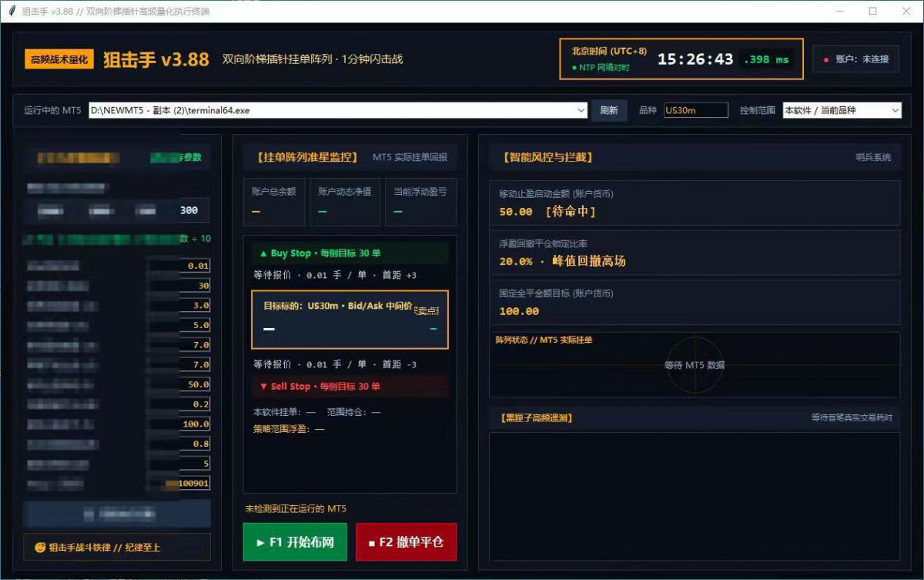Click F2 撤单平仓 to cancel and close
This screenshot has height=580, width=924.
click(x=406, y=542)
